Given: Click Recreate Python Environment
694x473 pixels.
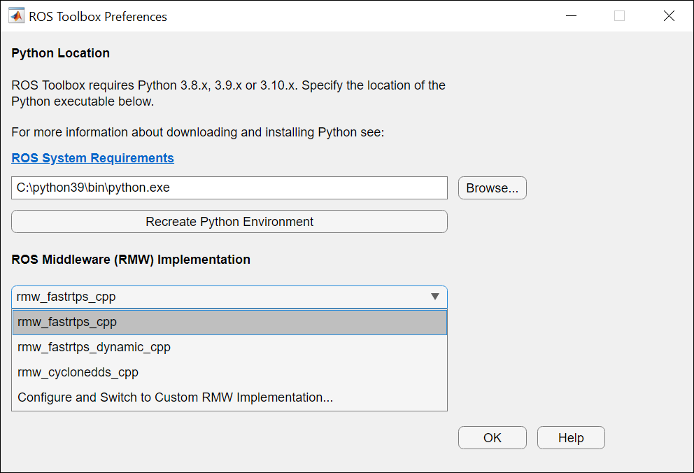Looking at the screenshot, I should [229, 221].
